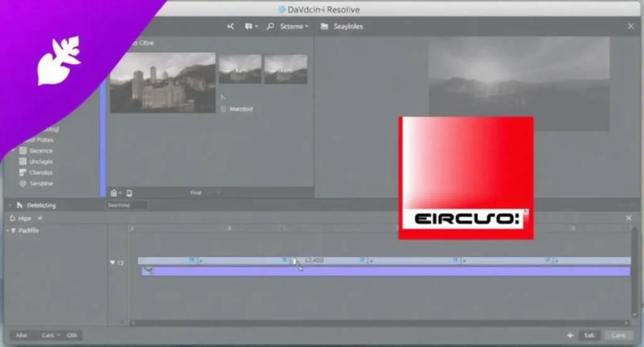Select the middle small clip thumbnail

pos(240,69)
